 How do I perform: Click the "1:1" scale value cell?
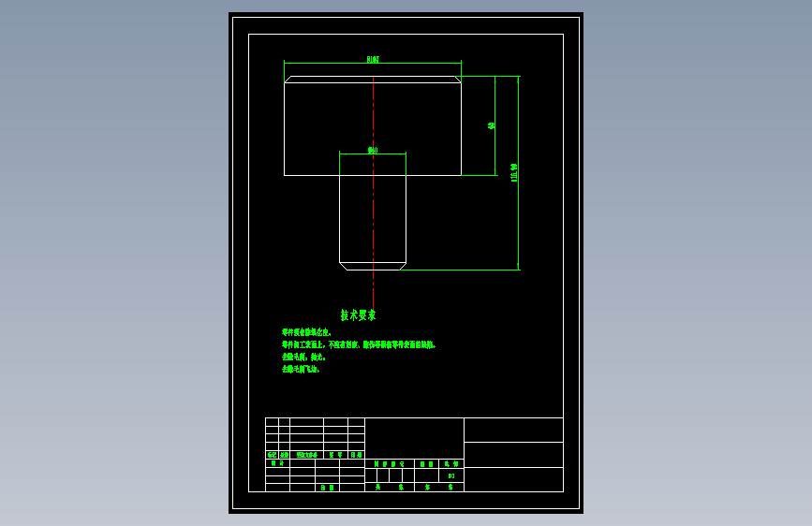(451, 475)
